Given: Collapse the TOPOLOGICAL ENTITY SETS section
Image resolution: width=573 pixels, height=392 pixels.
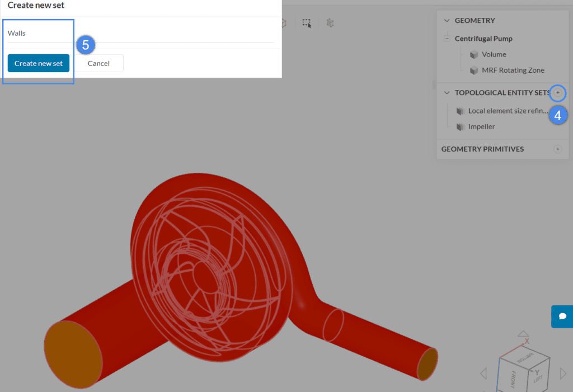Looking at the screenshot, I should point(446,93).
